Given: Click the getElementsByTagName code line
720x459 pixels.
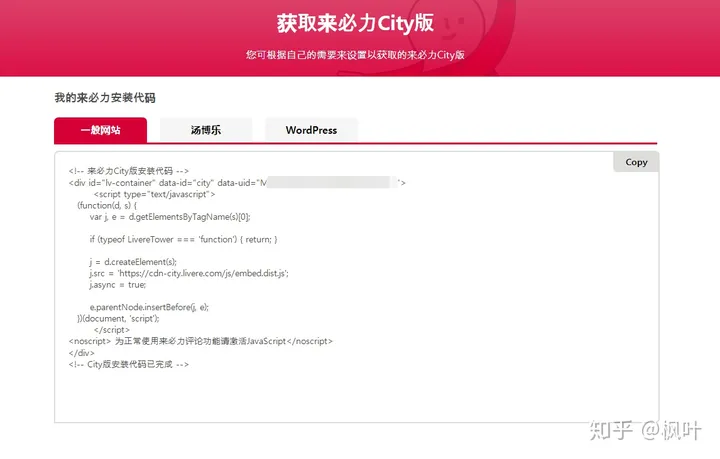Looking at the screenshot, I should [170, 217].
